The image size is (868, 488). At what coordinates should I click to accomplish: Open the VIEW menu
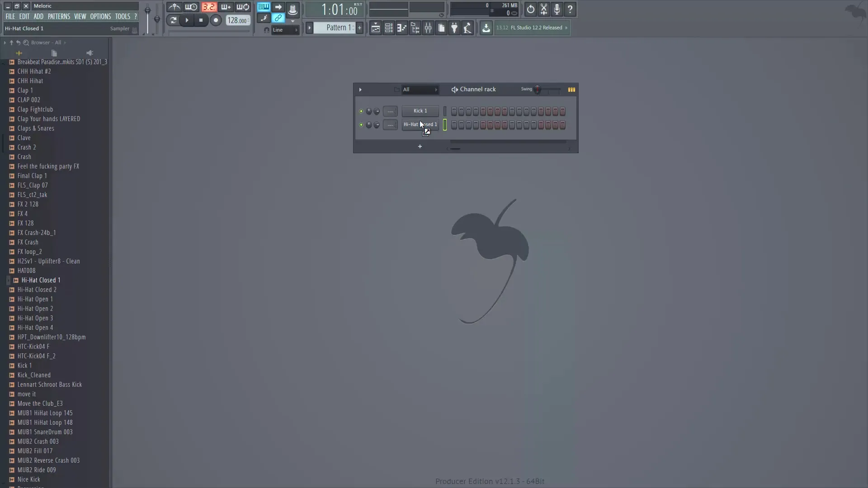click(x=80, y=16)
